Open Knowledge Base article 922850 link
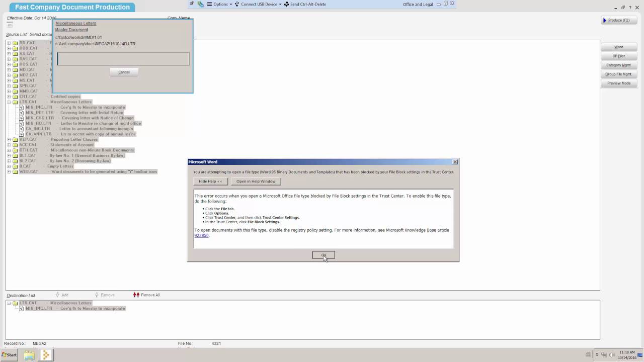 pyautogui.click(x=201, y=235)
